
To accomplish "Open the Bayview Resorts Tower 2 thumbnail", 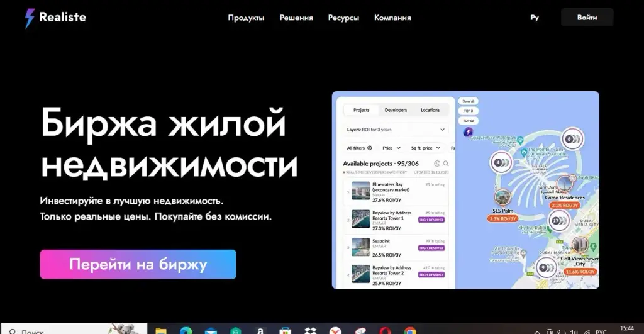I will 360,274.
